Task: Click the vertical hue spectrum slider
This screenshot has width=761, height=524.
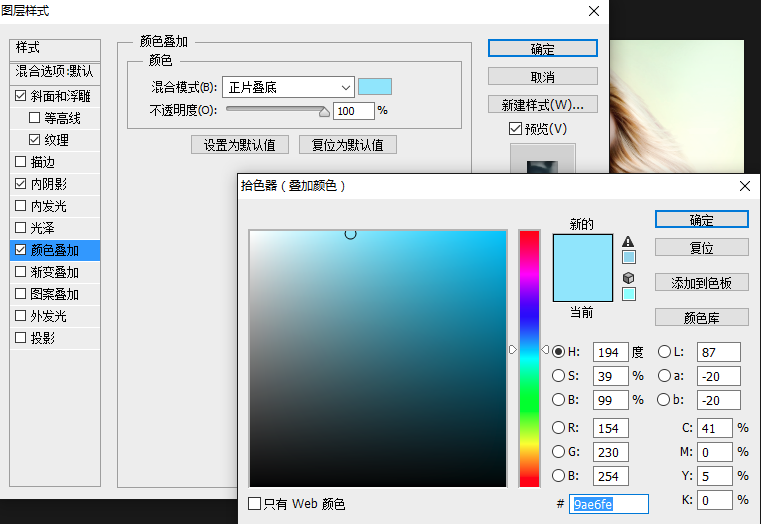Action: [x=529, y=358]
